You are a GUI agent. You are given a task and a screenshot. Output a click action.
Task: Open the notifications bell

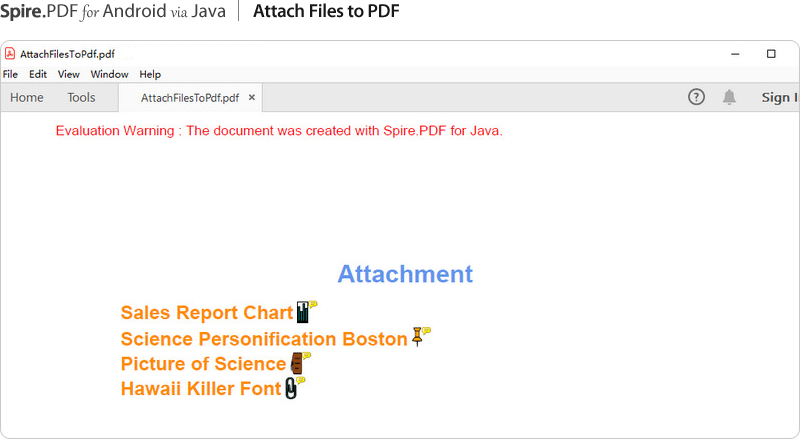coord(730,97)
